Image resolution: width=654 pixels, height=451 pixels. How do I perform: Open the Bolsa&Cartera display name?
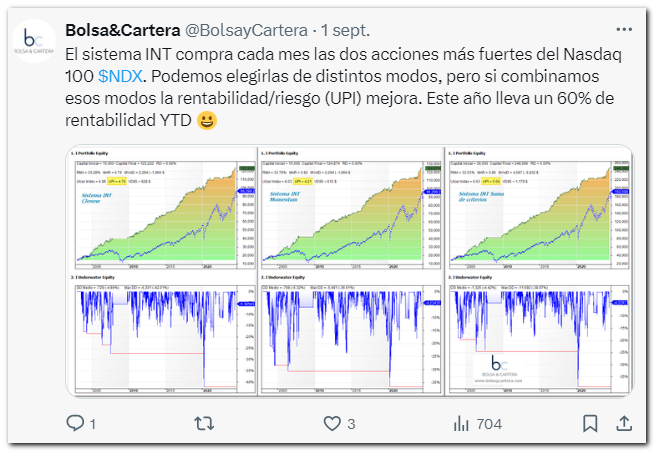(x=123, y=30)
